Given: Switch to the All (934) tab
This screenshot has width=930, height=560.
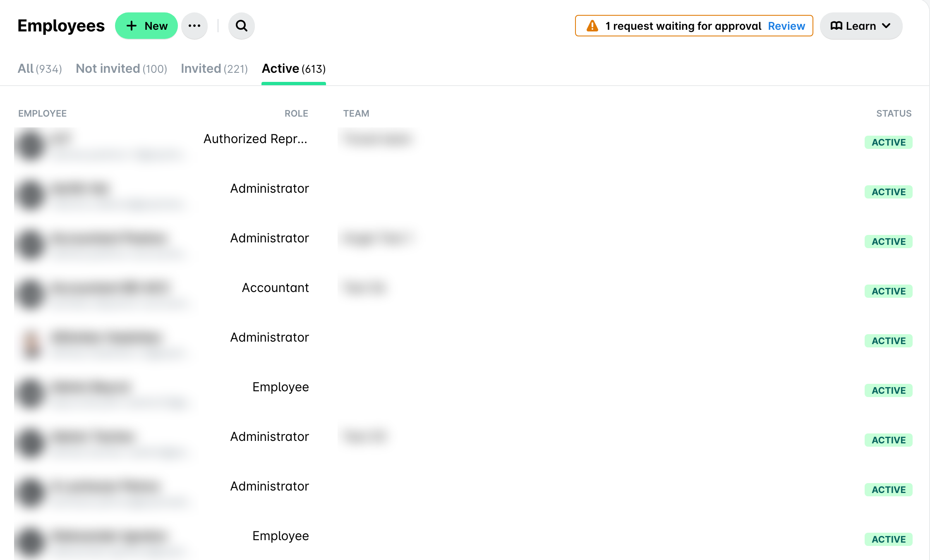Looking at the screenshot, I should 40,68.
